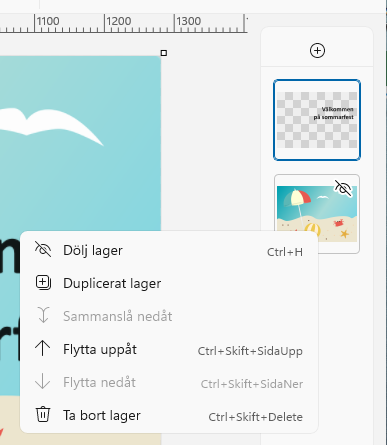Add a new layer with plus button
This screenshot has height=445, width=387.
point(317,51)
